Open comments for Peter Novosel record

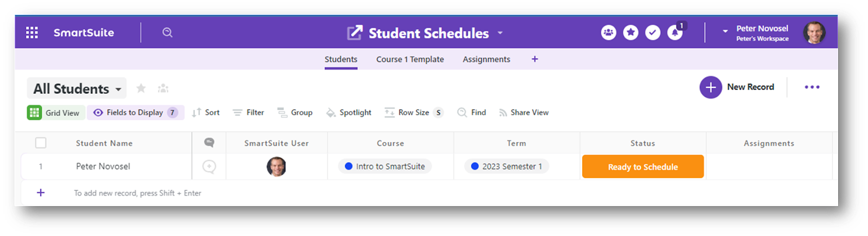[x=209, y=167]
